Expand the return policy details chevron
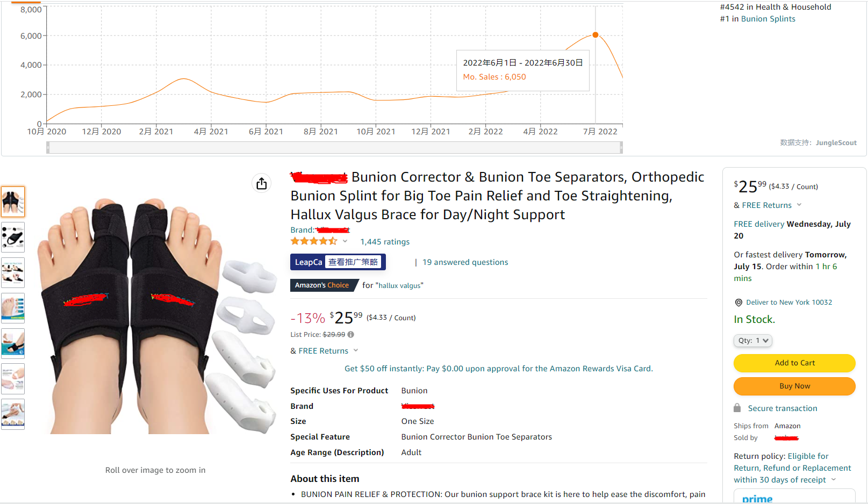 click(x=834, y=480)
